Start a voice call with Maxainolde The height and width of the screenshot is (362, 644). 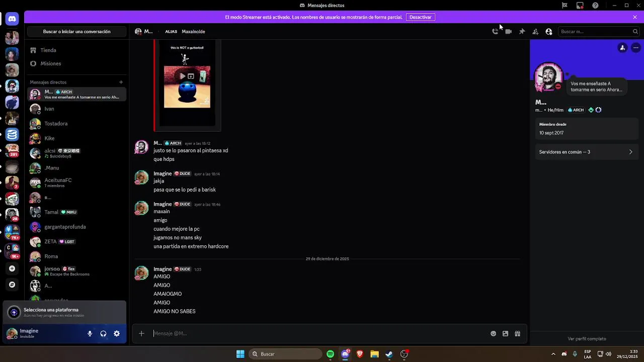pyautogui.click(x=495, y=32)
